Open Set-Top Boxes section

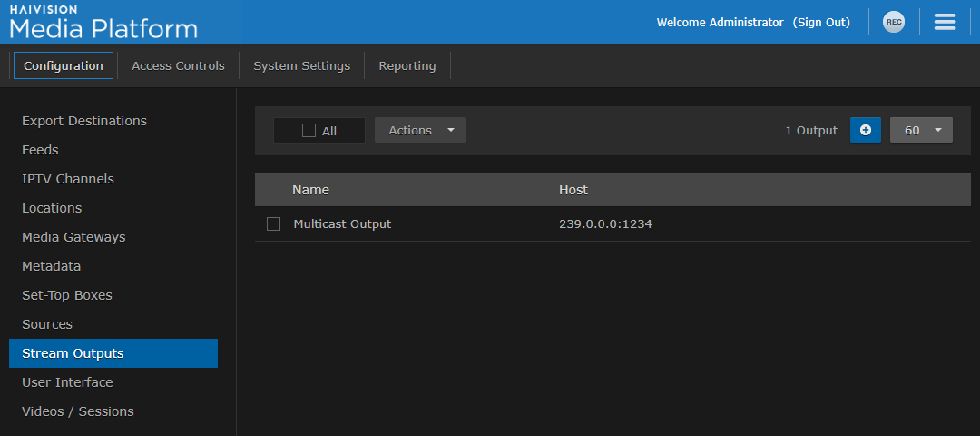67,295
